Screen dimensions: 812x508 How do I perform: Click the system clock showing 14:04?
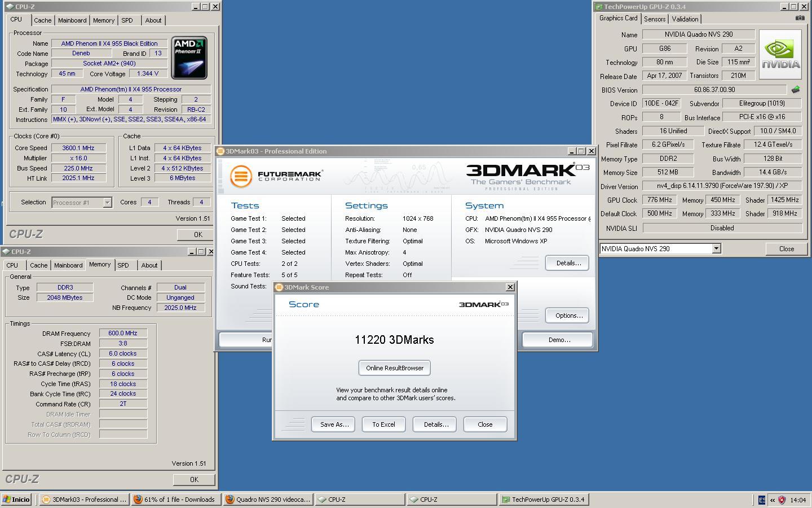(x=798, y=500)
